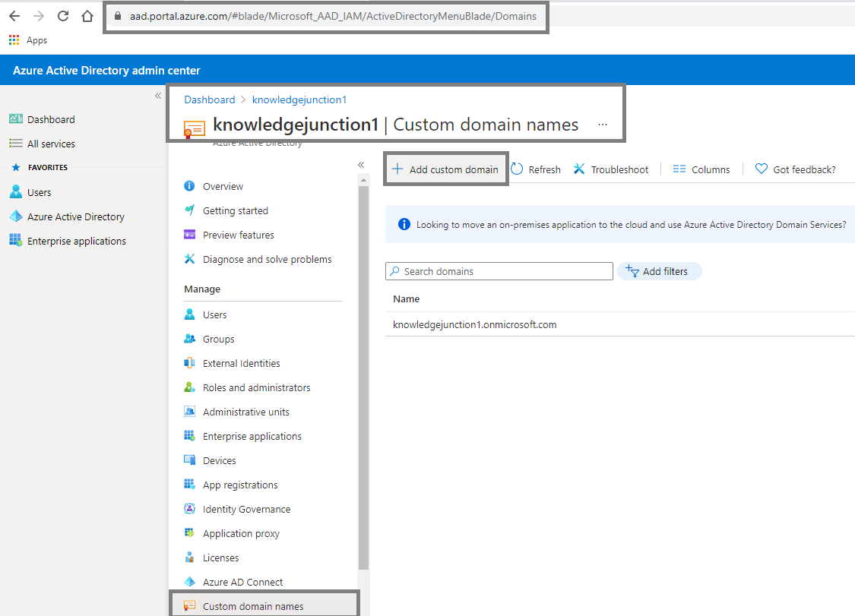Click the Identity Governance icon
This screenshot has width=855, height=616.
(189, 509)
